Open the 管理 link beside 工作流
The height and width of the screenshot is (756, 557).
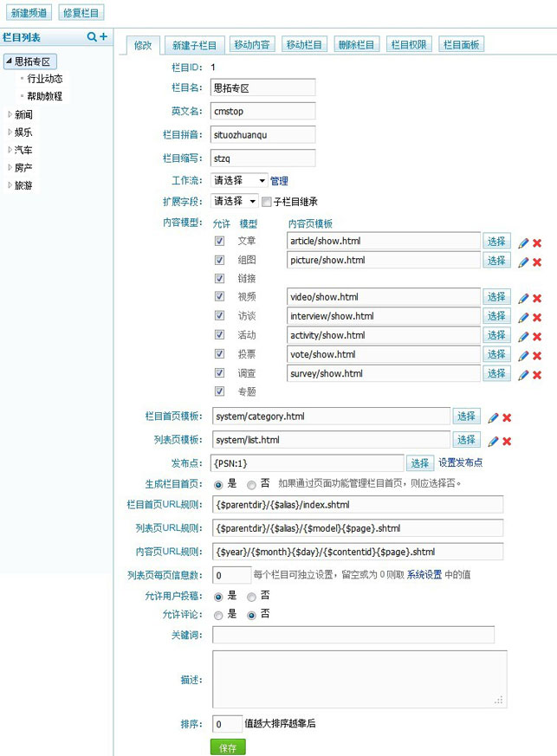(279, 181)
